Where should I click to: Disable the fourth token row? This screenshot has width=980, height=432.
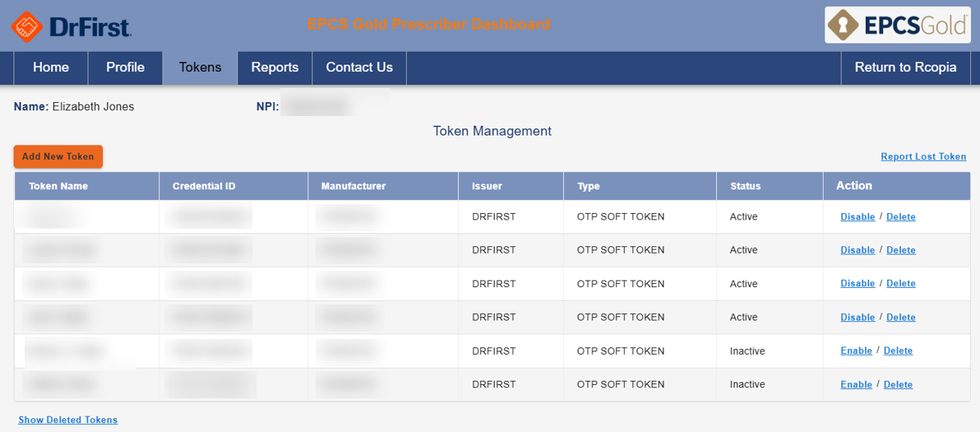(x=857, y=318)
